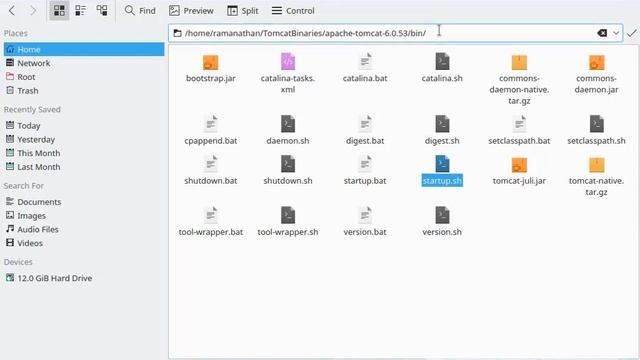Select the shutdown.bat file icon
The height and width of the screenshot is (360, 640).
tap(211, 164)
